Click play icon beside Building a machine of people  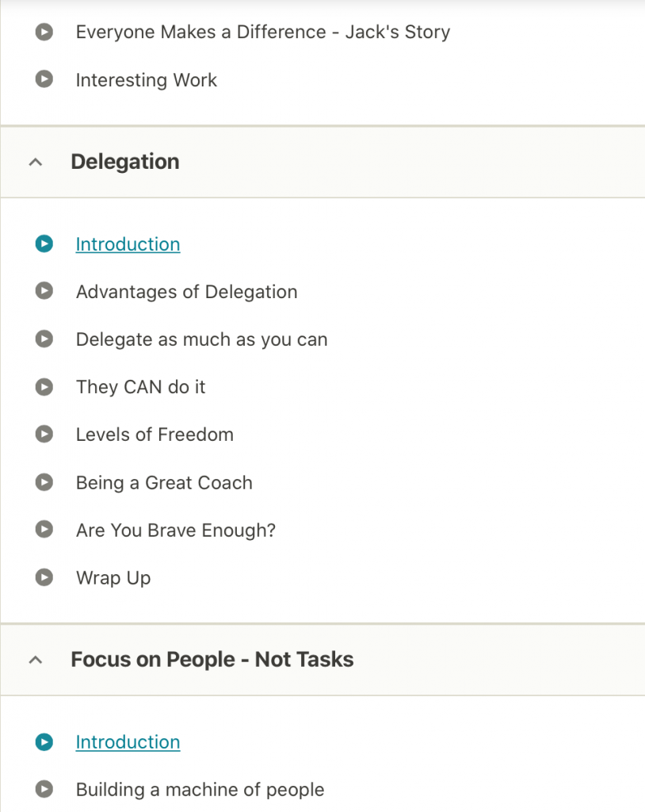(x=44, y=790)
